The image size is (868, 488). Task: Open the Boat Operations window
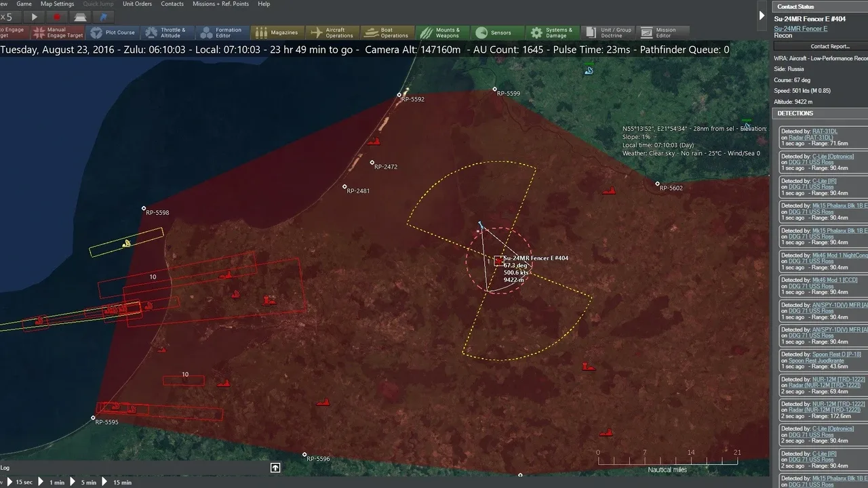point(387,33)
